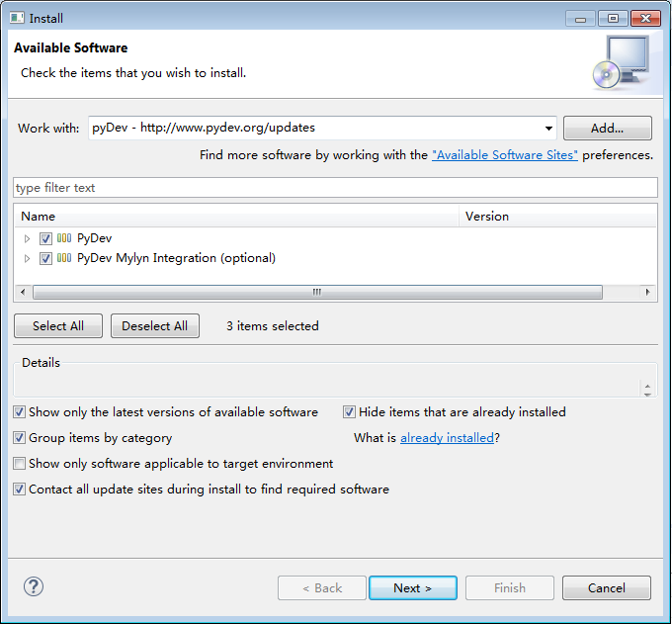
Task: Toggle Contact all update sites checkbox
Action: click(x=19, y=490)
